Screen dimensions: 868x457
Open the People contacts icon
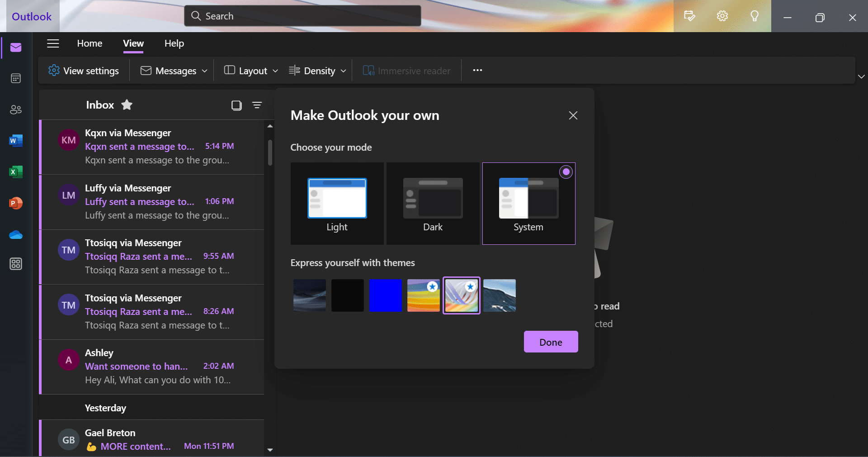16,109
